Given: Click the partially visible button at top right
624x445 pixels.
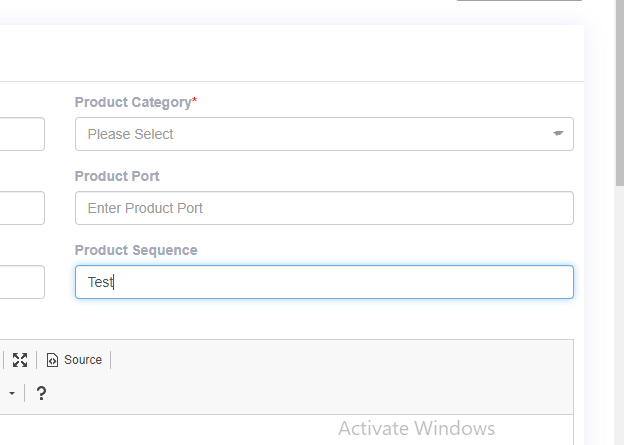Looking at the screenshot, I should tap(519, 2).
